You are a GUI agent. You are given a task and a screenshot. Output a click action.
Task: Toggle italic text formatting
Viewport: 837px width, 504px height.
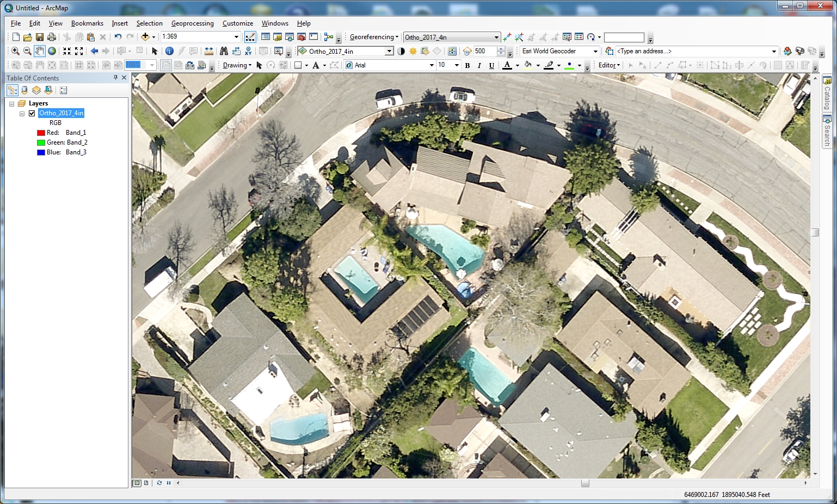click(479, 65)
